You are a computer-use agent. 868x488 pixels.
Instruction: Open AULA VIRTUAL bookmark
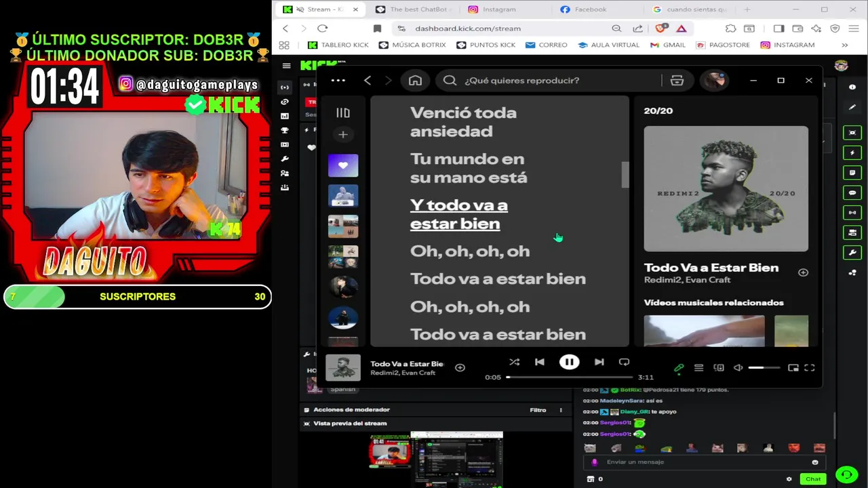click(x=608, y=45)
